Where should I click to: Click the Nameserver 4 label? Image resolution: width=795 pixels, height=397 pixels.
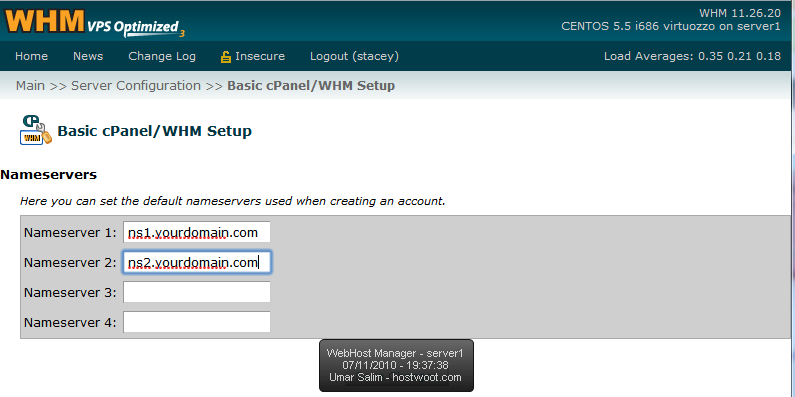[70, 322]
